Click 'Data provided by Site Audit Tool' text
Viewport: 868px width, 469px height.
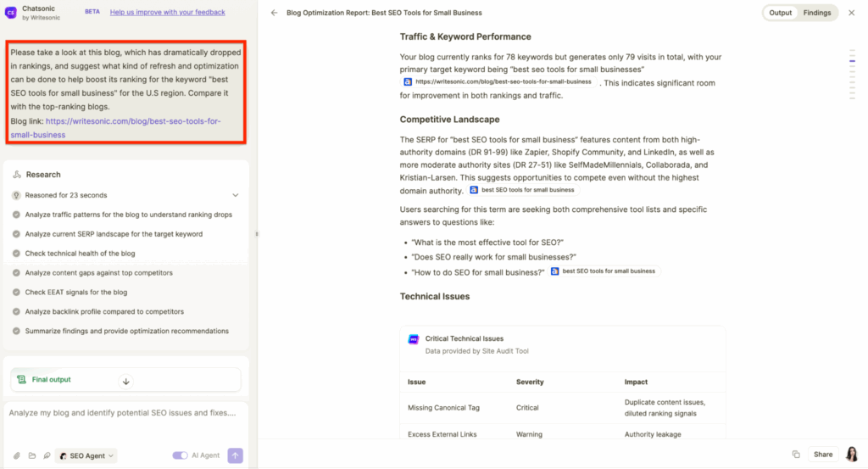[x=476, y=351]
